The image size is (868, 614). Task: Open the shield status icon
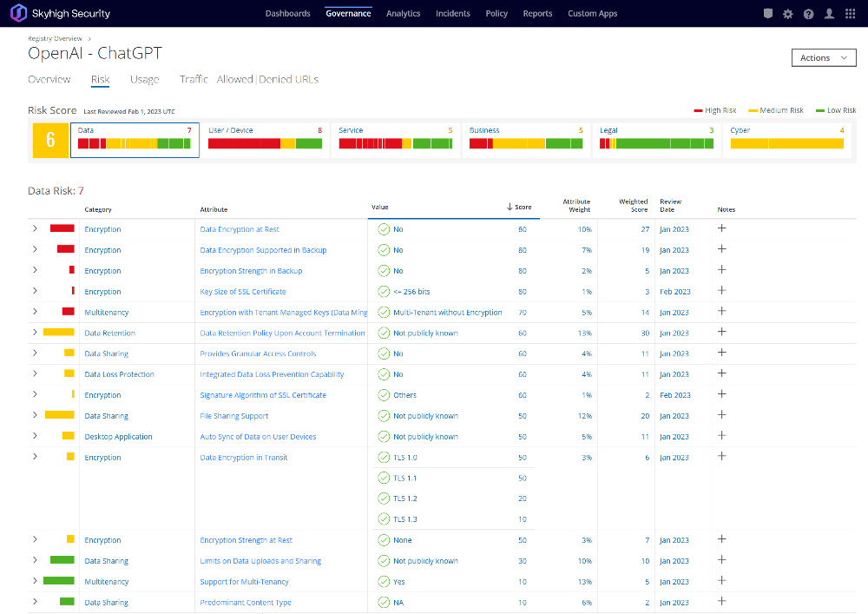click(x=767, y=14)
